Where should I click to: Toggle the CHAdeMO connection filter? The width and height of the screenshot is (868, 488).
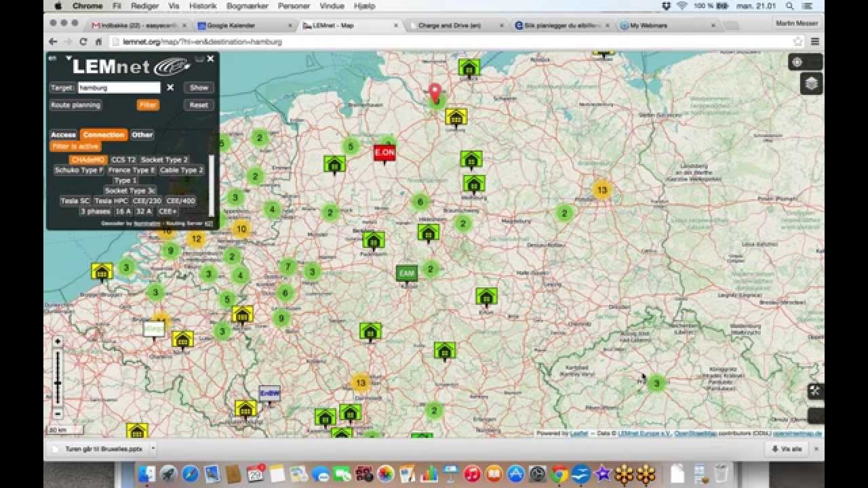(x=88, y=160)
